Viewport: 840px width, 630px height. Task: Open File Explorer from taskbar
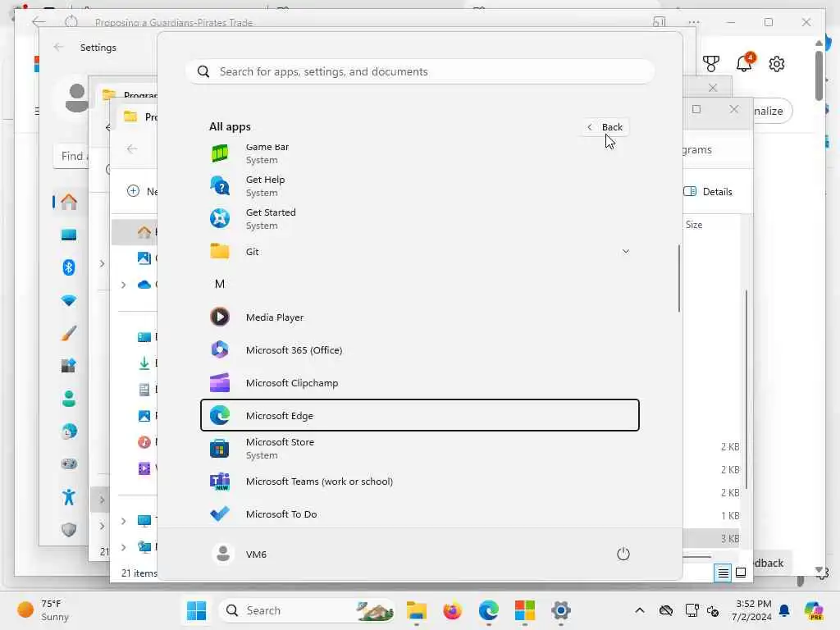click(416, 610)
